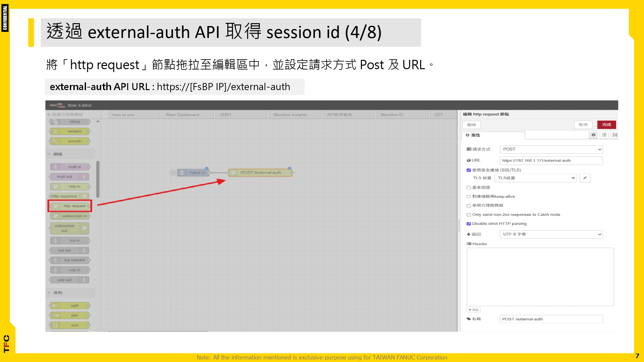Open the UTF-8 return type dropdown
The width and height of the screenshot is (644, 362).
point(551,234)
